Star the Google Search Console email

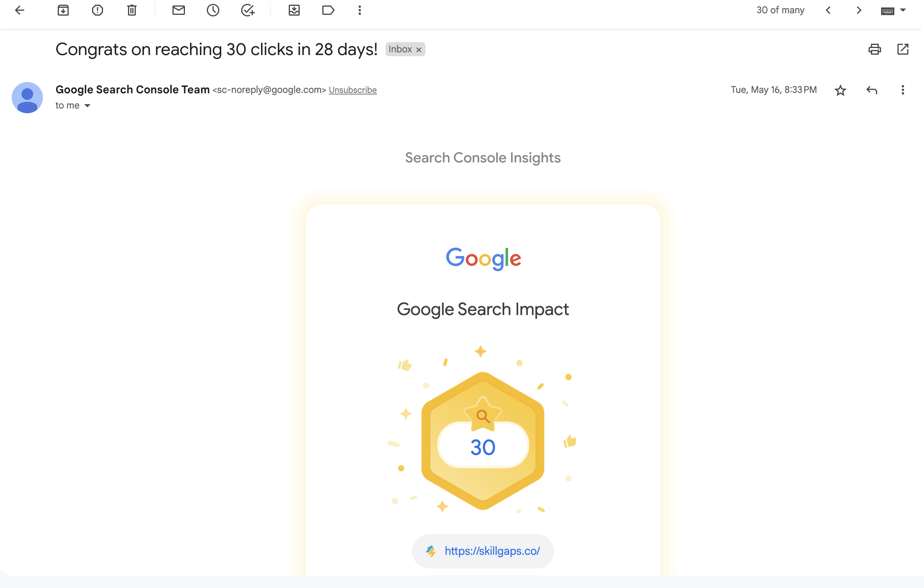point(840,91)
